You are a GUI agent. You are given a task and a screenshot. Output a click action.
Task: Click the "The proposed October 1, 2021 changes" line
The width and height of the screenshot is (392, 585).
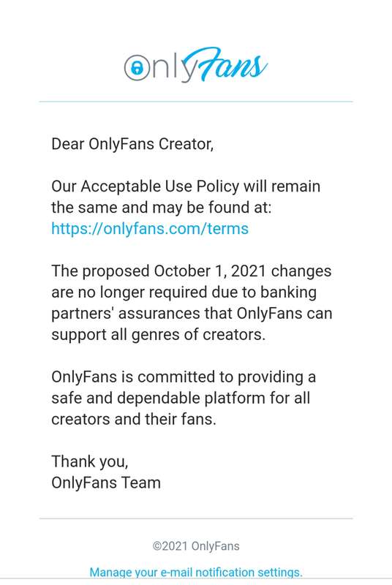pyautogui.click(x=192, y=271)
